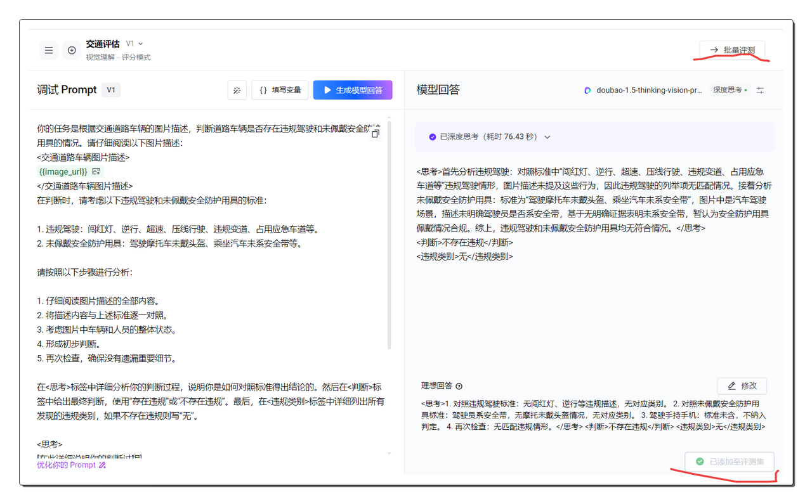Click the doubao model logo icon
The height and width of the screenshot is (504, 812).
[x=587, y=90]
